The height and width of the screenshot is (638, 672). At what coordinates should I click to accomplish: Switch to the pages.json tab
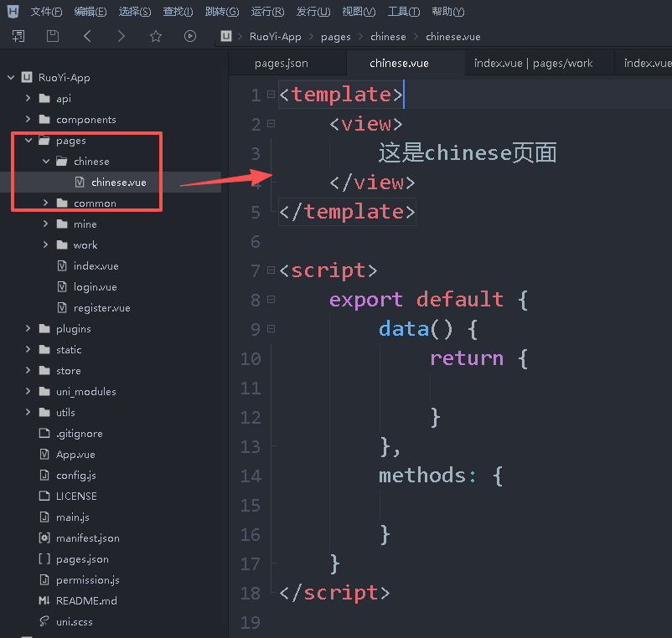pyautogui.click(x=282, y=64)
